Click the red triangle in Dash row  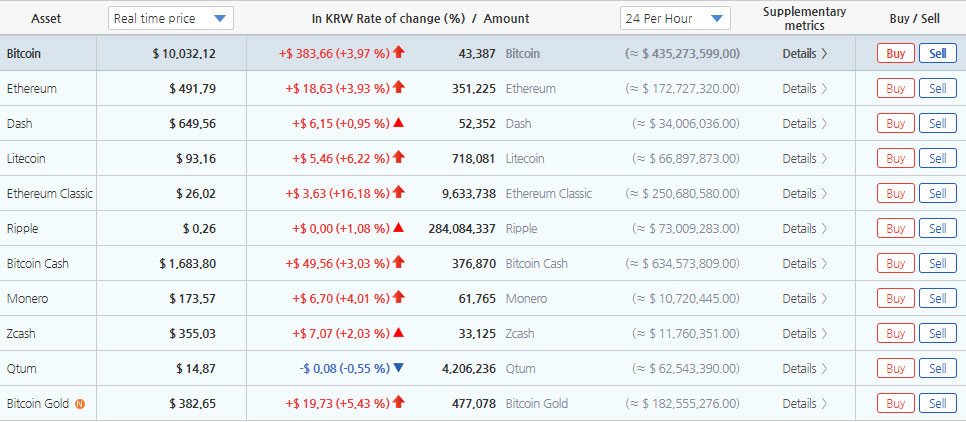click(399, 123)
